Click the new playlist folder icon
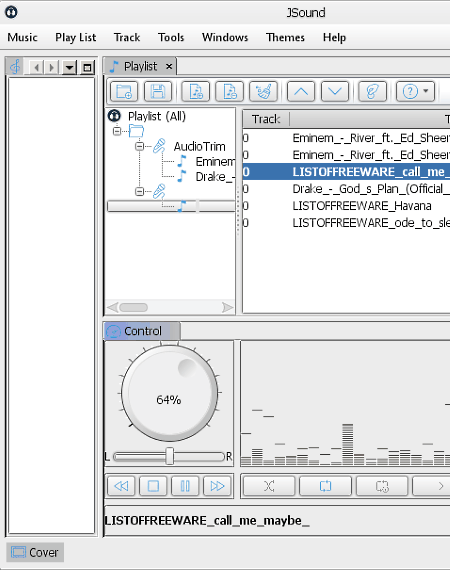The image size is (450, 570). (124, 91)
